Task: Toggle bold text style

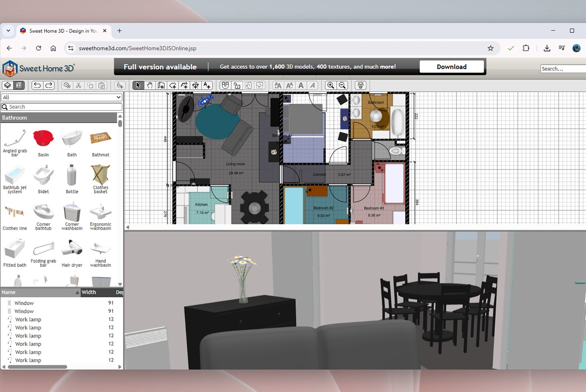Action: pos(301,85)
